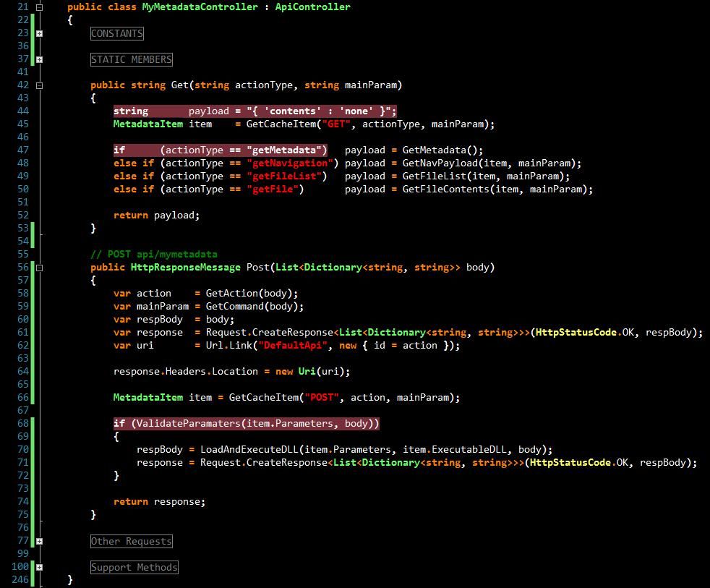Expand the Support Methods region at line 100
Image resolution: width=710 pixels, height=588 pixels.
pos(39,567)
